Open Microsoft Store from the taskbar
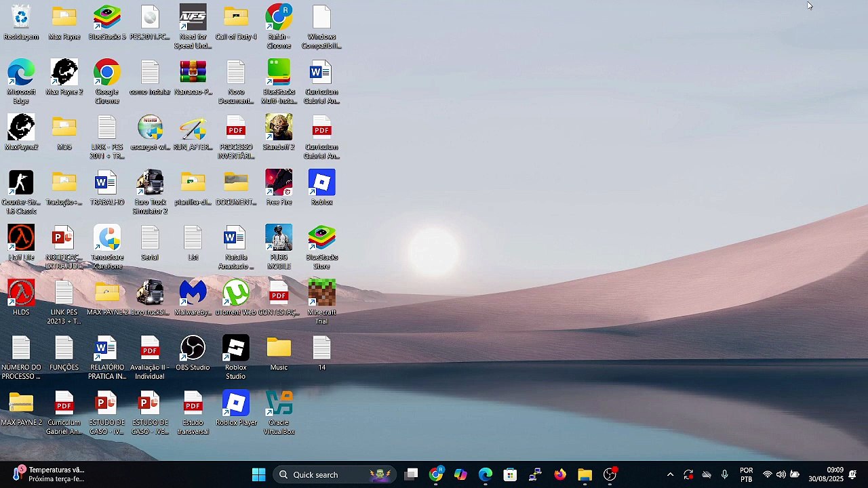 click(x=510, y=474)
